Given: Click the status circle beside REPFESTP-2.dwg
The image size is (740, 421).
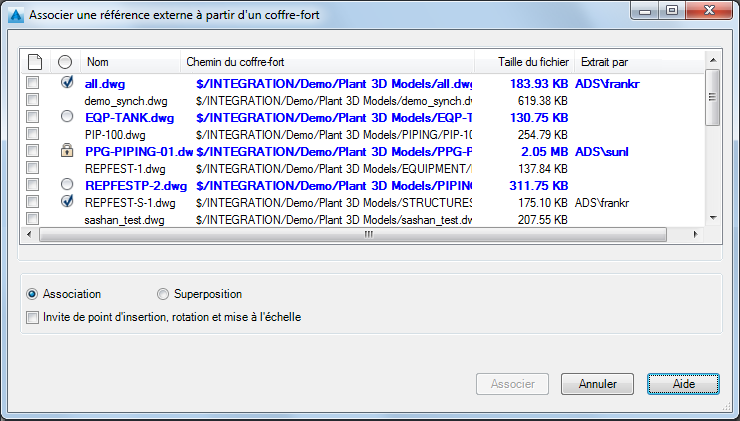Looking at the screenshot, I should click(x=66, y=185).
